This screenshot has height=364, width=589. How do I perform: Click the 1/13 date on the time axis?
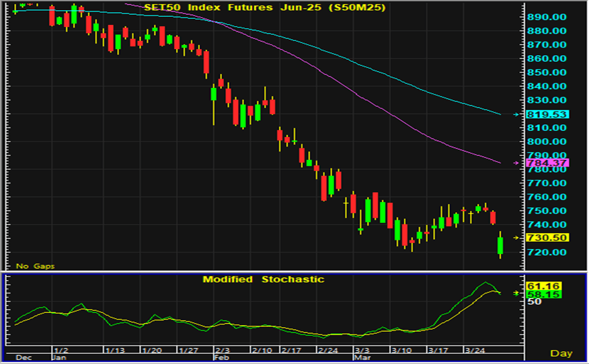(114, 351)
